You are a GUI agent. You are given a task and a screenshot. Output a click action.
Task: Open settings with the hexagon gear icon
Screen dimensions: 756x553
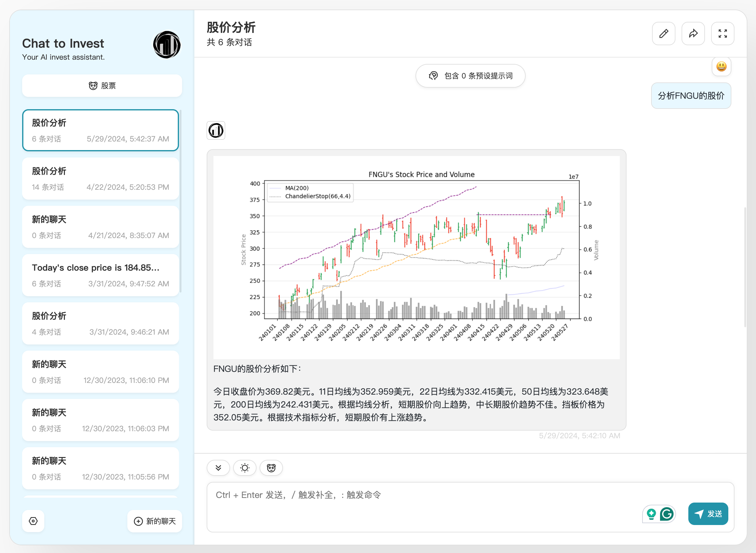click(33, 521)
